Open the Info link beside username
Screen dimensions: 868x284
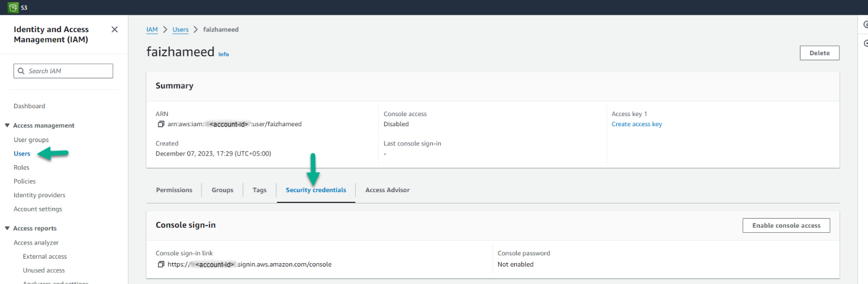223,54
